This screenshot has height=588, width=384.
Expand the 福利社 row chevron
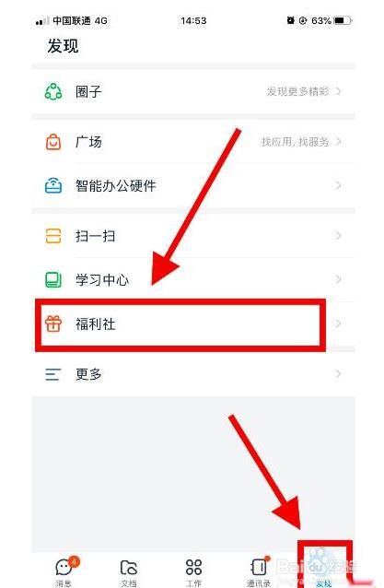(x=339, y=323)
